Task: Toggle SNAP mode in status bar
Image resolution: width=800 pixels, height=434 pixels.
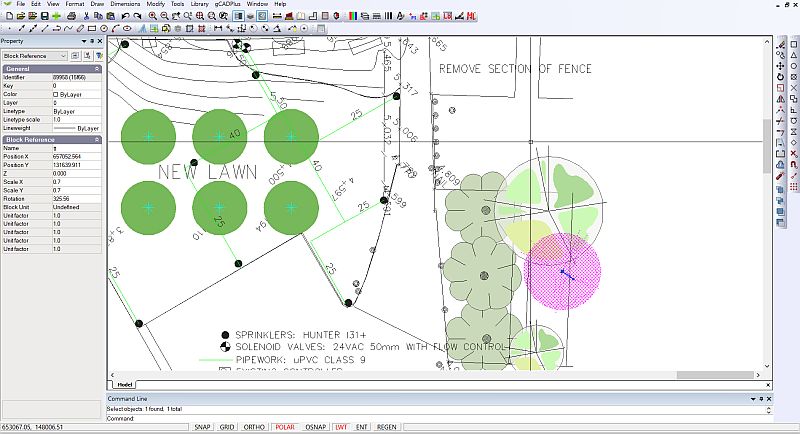Action: tap(202, 427)
